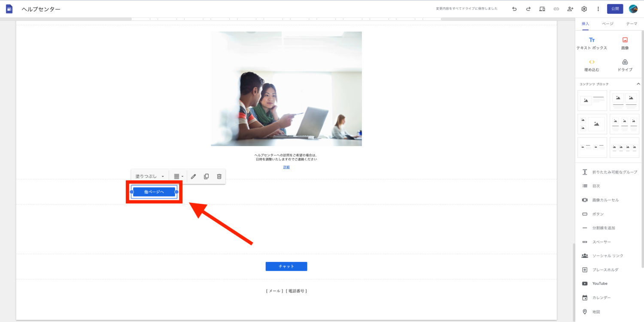The width and height of the screenshot is (644, 322).
Task: Click the 詳細 link below the image
Action: click(286, 167)
